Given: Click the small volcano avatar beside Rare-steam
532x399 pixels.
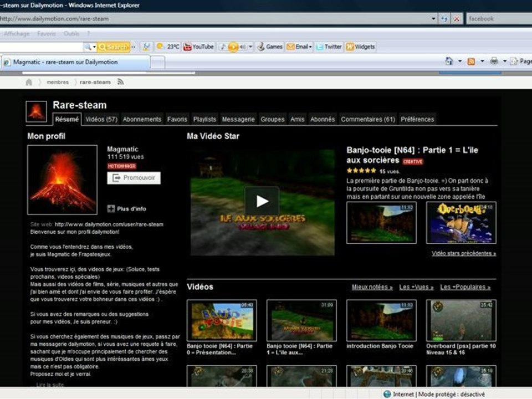Looking at the screenshot, I should click(x=37, y=111).
